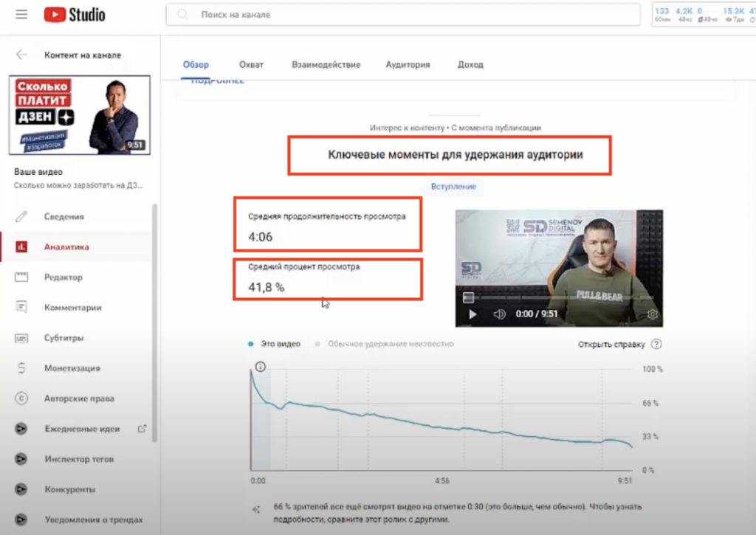Open Комментарии section icon
Viewport: 756px width, 535px height.
pyautogui.click(x=21, y=308)
